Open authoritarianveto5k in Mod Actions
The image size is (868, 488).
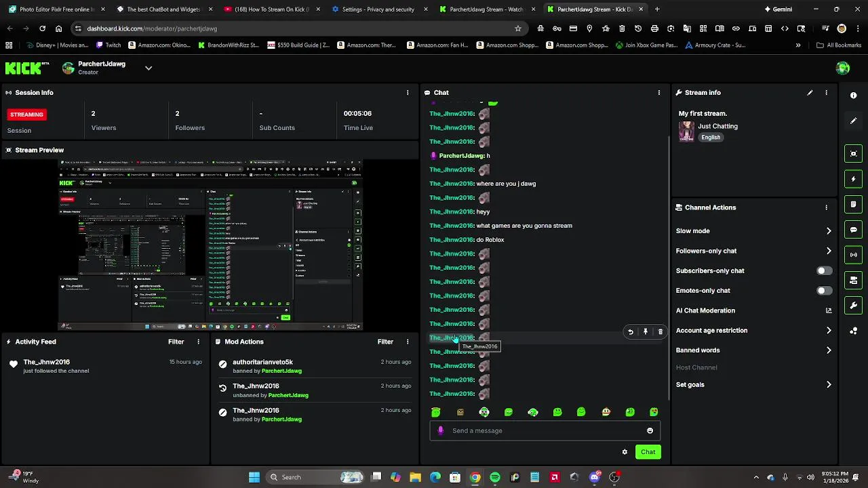262,363
